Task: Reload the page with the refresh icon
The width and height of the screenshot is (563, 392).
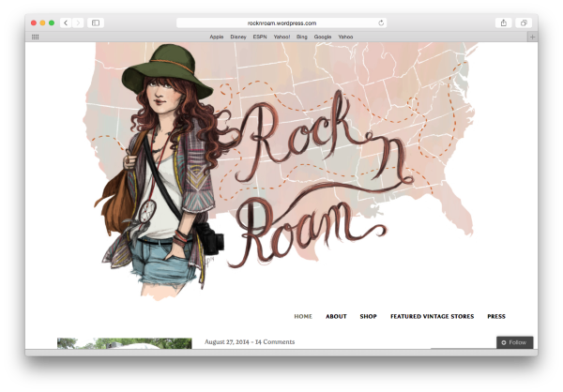Action: [380, 23]
